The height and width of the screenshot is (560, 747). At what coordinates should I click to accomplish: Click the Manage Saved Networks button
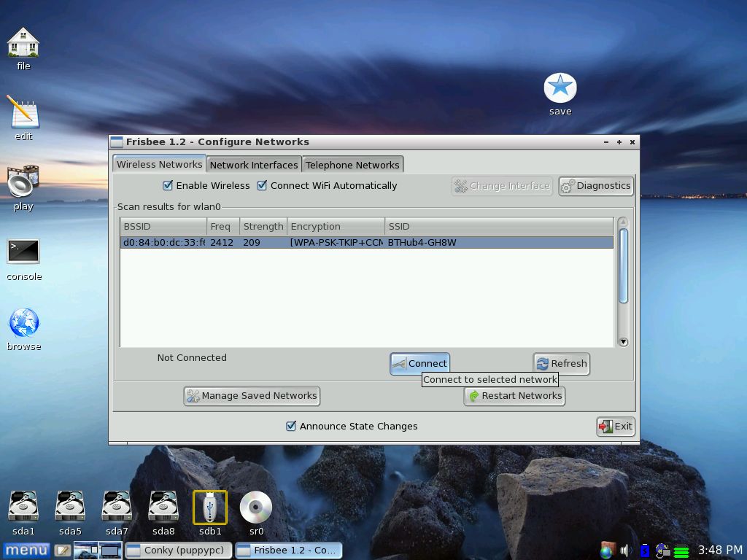coord(252,396)
